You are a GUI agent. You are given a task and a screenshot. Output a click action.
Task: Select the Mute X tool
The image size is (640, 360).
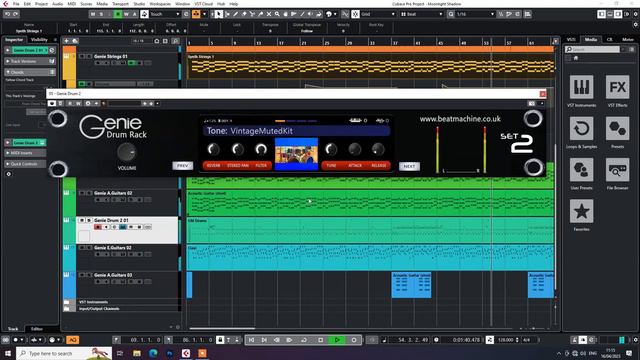[x=269, y=14]
